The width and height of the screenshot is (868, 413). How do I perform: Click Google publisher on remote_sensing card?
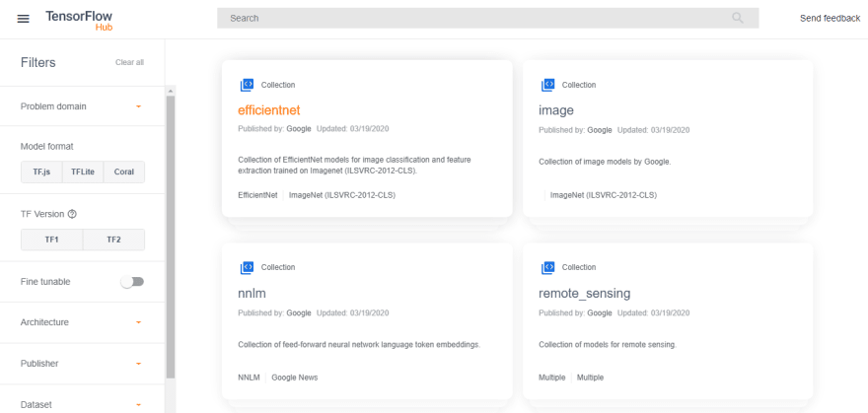600,312
